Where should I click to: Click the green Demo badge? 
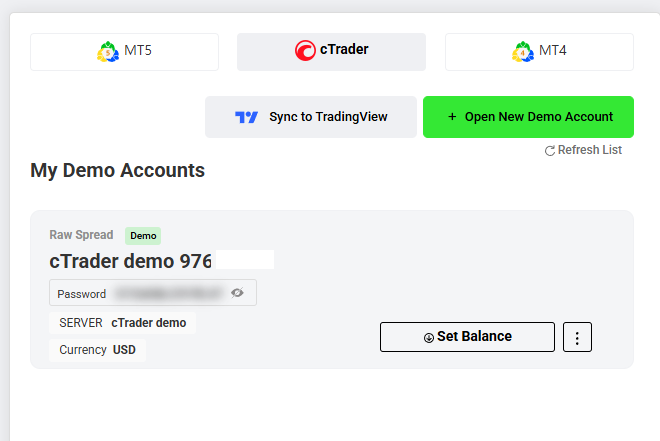coord(143,236)
